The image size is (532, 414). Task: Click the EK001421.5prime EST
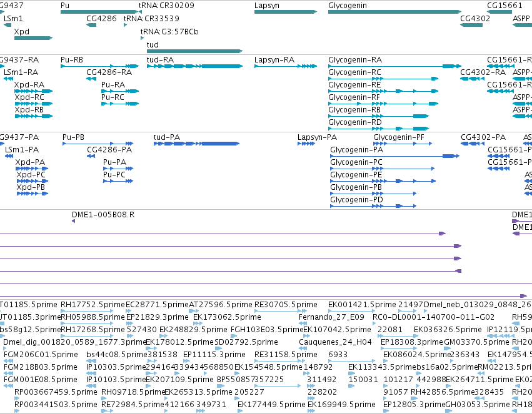click(x=352, y=311)
